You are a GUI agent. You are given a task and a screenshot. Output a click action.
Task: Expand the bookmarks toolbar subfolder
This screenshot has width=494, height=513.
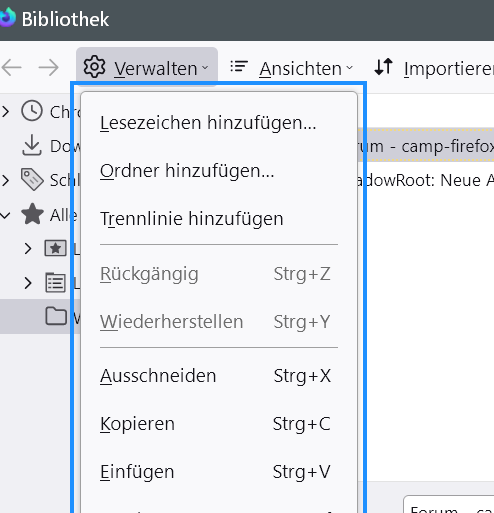28,249
